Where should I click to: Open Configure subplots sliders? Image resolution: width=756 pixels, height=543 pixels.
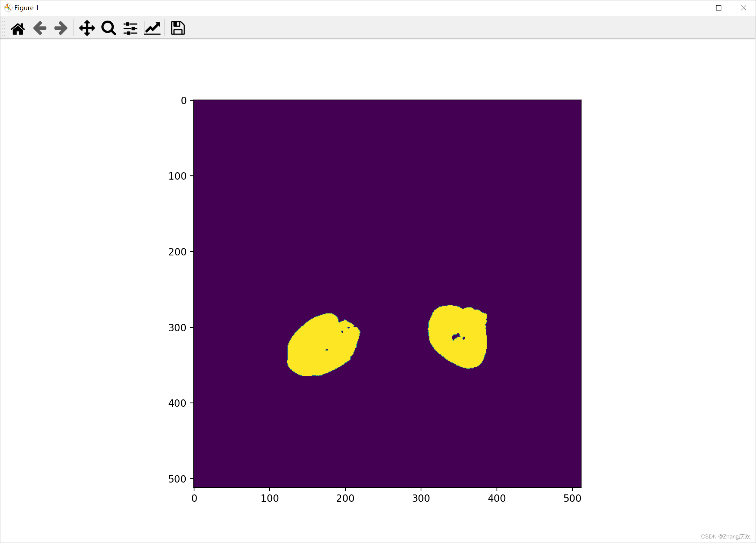click(x=130, y=28)
